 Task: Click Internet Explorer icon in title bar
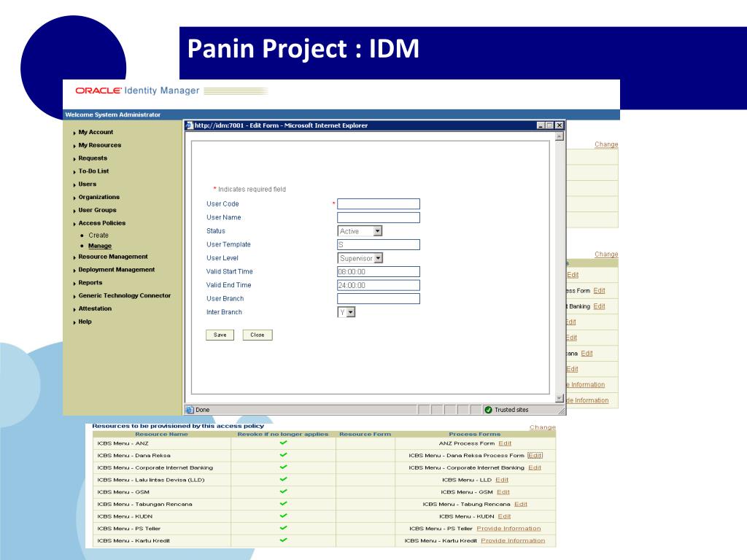pos(189,125)
